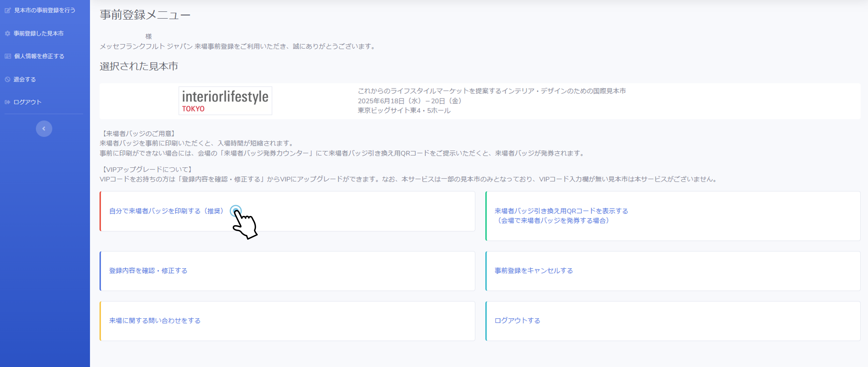
Task: Click the ID card icon beside 個人情報を修正する
Action: tap(8, 56)
